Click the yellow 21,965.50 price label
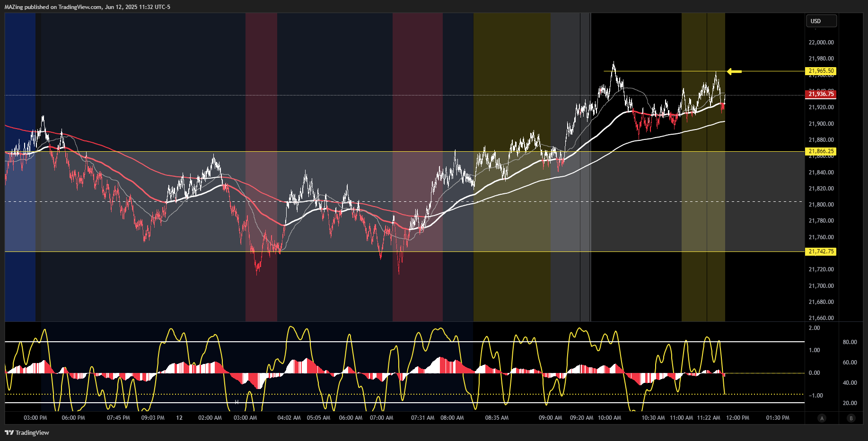Image resolution: width=868 pixels, height=441 pixels. pyautogui.click(x=821, y=71)
